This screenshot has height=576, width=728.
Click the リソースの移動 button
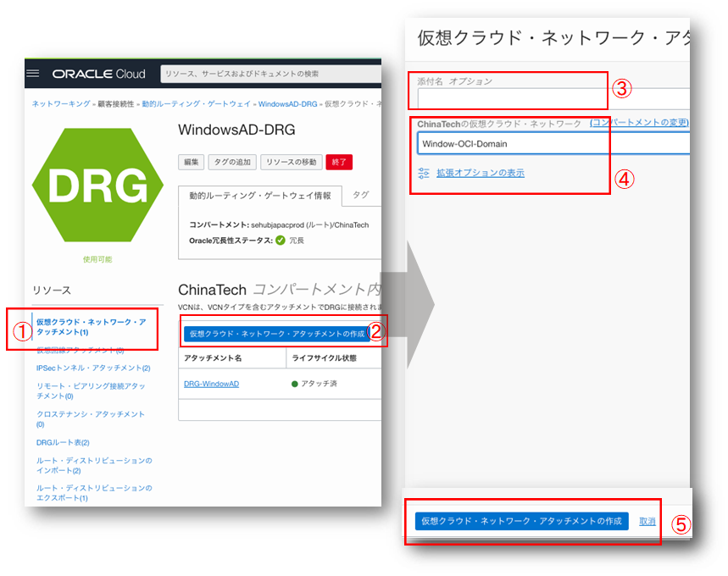coord(291,162)
